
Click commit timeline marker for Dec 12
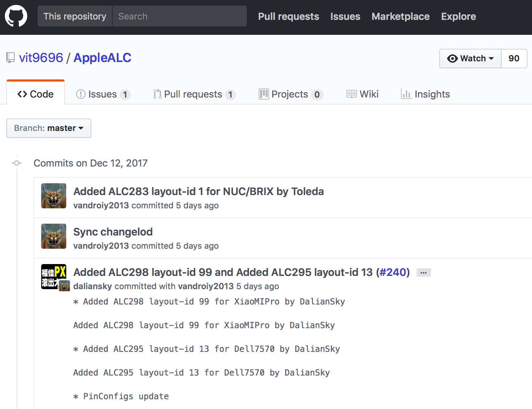(x=16, y=163)
